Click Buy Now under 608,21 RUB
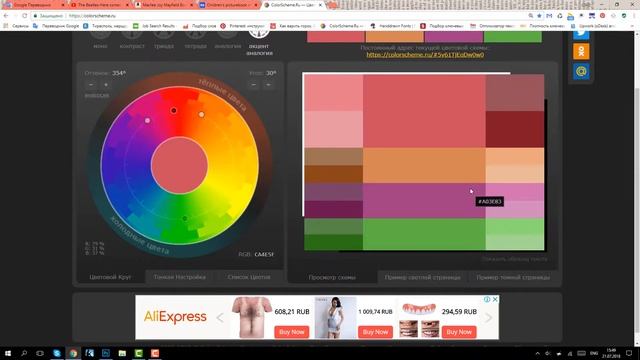 click(x=291, y=332)
